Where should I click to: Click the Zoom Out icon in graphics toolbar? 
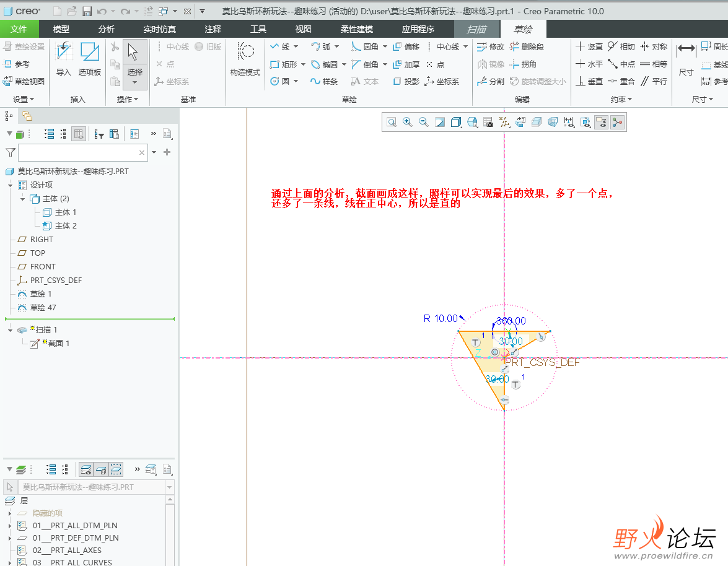click(423, 122)
